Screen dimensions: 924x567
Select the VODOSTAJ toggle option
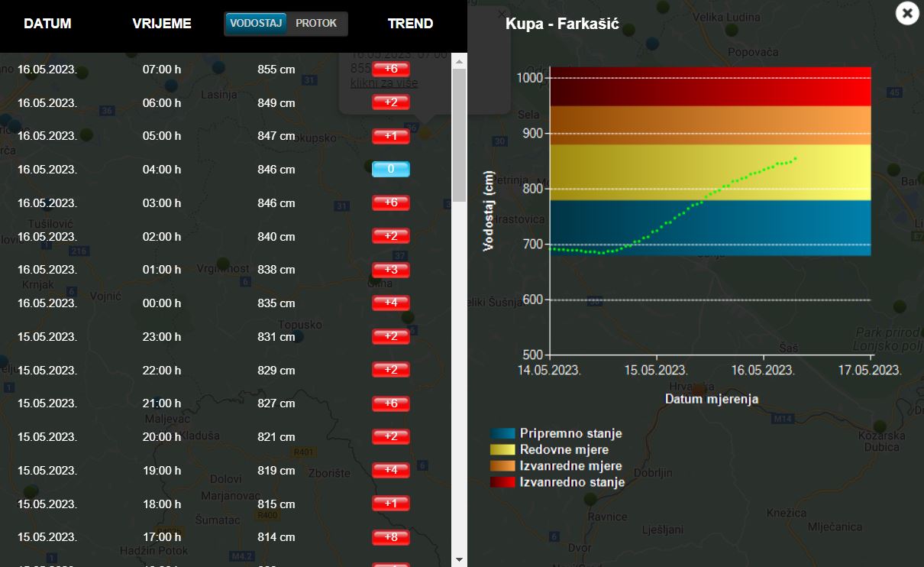[257, 24]
